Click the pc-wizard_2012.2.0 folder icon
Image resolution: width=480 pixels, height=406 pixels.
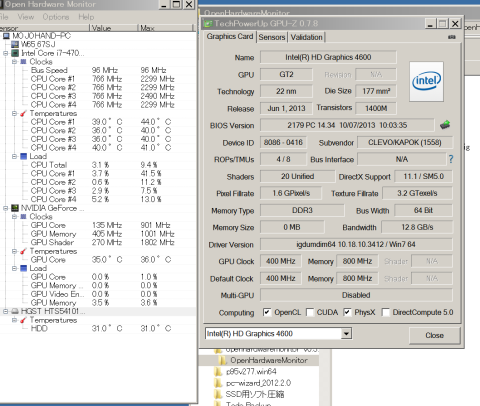point(218,383)
